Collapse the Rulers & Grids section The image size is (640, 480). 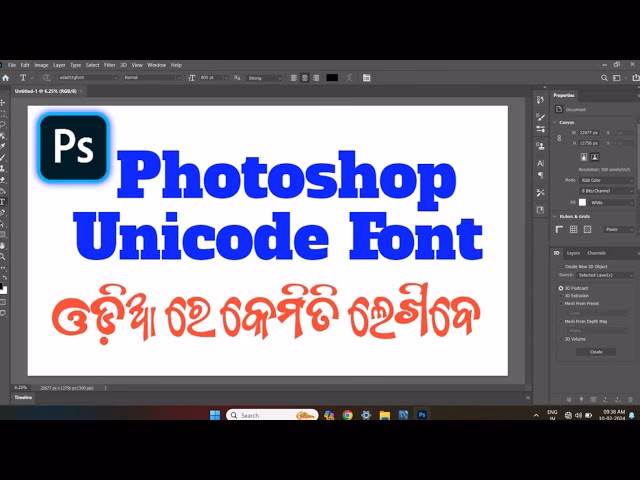[555, 216]
